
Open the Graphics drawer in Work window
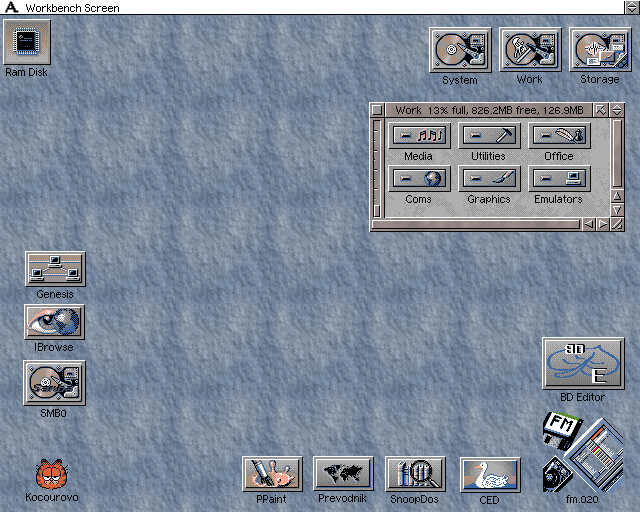point(489,178)
